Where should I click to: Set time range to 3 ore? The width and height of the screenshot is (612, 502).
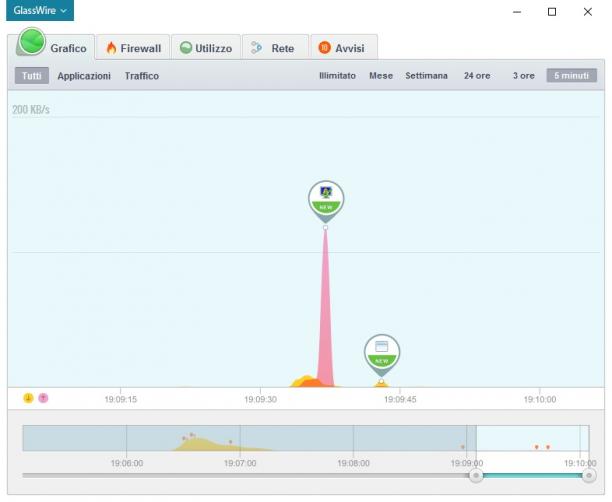click(x=523, y=75)
